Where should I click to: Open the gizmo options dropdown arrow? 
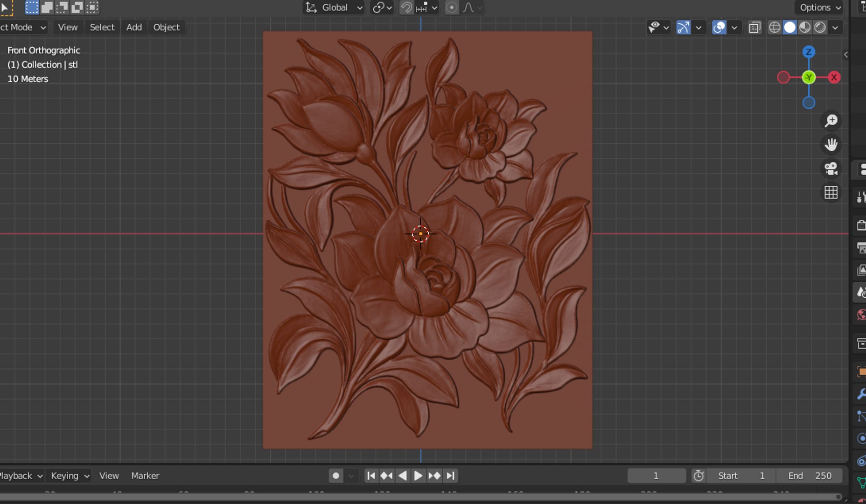click(x=698, y=28)
